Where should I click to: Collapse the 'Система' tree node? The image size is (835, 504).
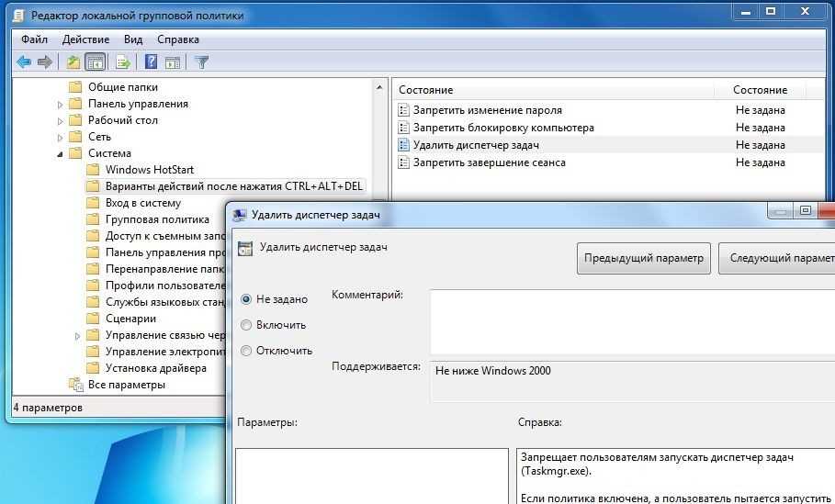point(61,154)
